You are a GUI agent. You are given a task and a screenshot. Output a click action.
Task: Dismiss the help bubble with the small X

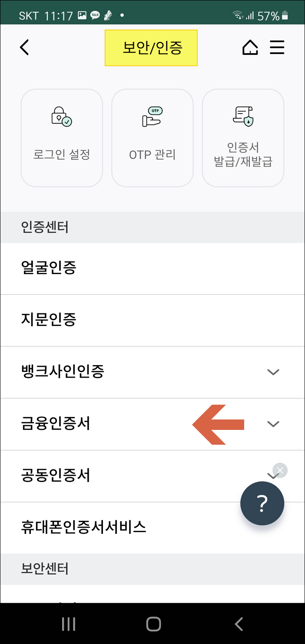click(x=280, y=470)
